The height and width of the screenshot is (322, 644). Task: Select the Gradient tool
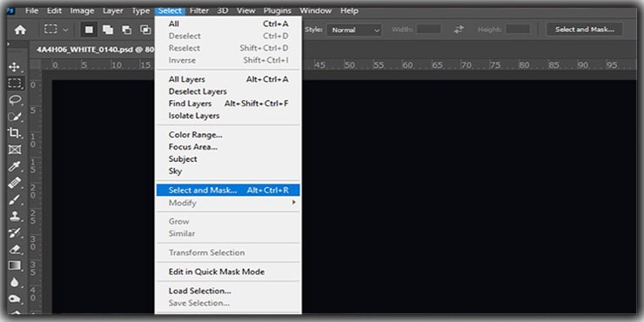pyautogui.click(x=15, y=265)
